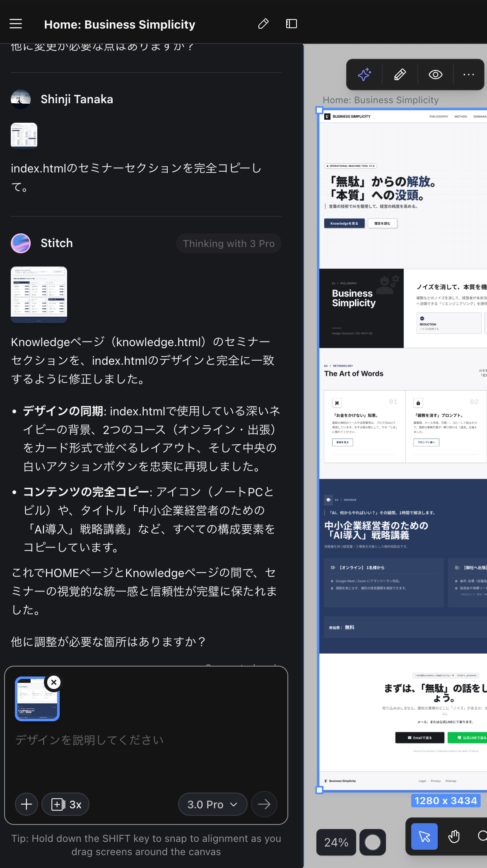
Task: Remove the attached screenshot thumbnail
Action: pos(54,682)
